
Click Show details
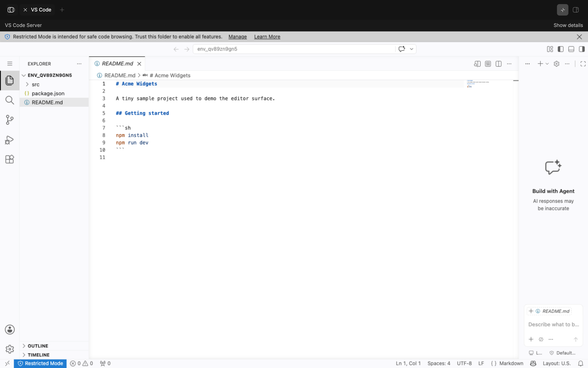568,25
